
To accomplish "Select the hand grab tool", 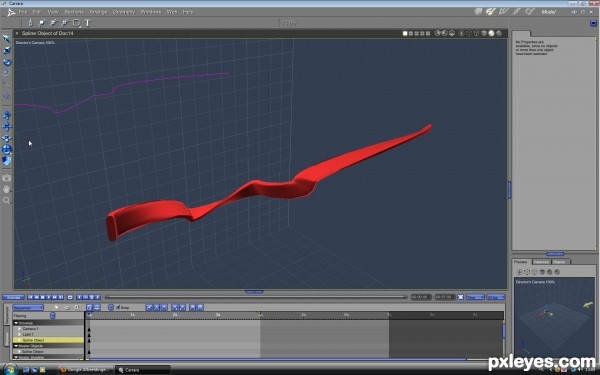I will pos(7,189).
